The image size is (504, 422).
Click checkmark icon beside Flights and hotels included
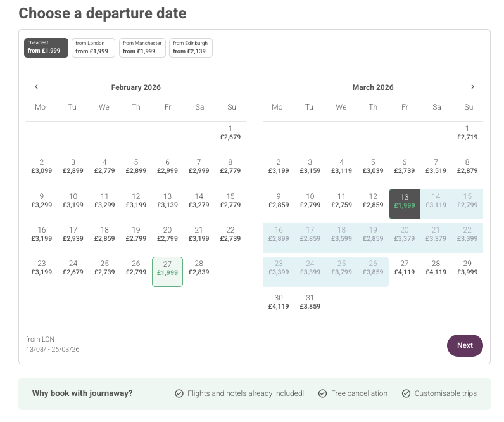[179, 393]
